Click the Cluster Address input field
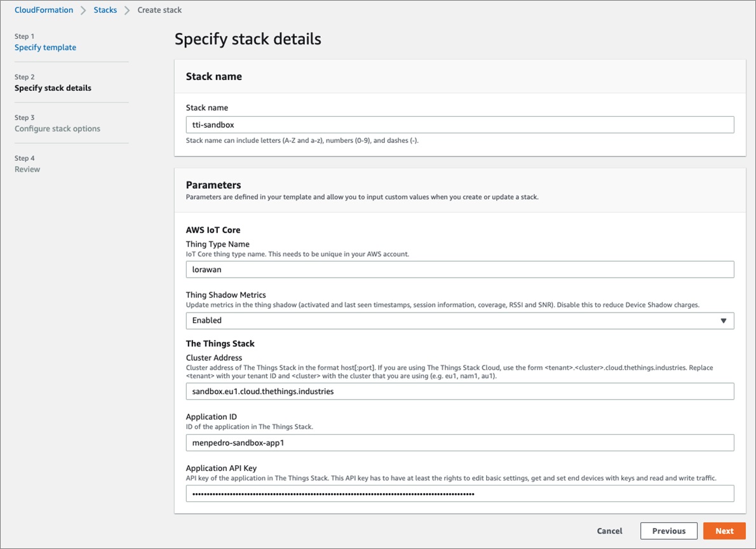Screen dimensions: 756x549 click(x=460, y=391)
